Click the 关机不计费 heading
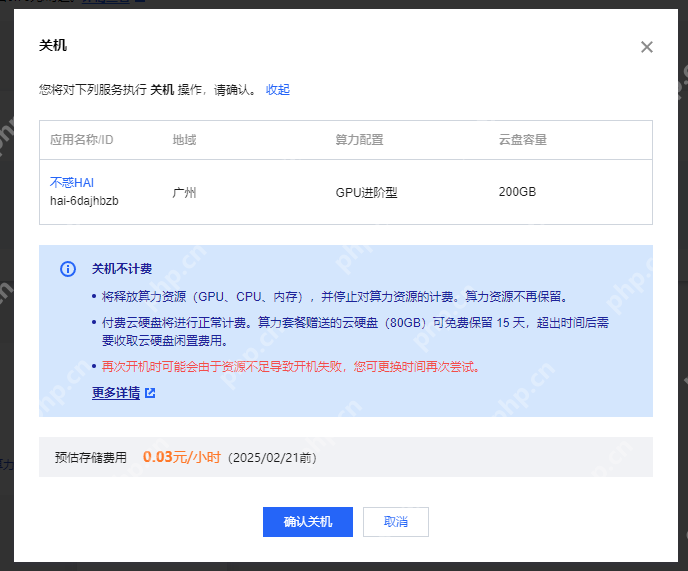 [x=122, y=269]
